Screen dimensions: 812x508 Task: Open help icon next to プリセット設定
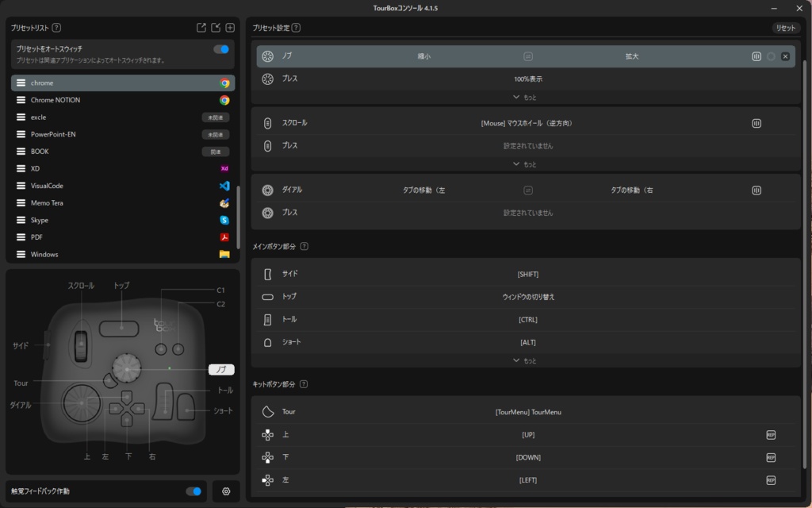296,28
